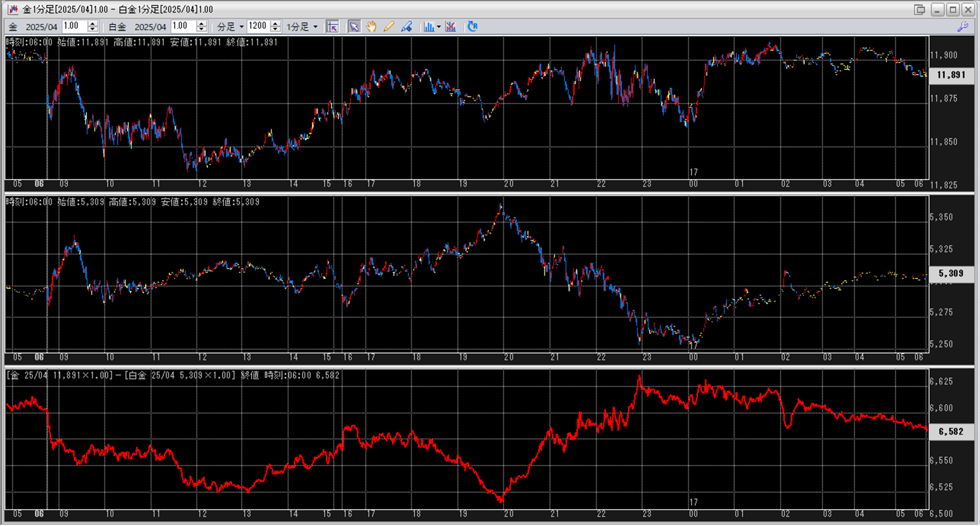980x526 pixels.
Task: Open the bar chart indicator icon
Action: [428, 27]
